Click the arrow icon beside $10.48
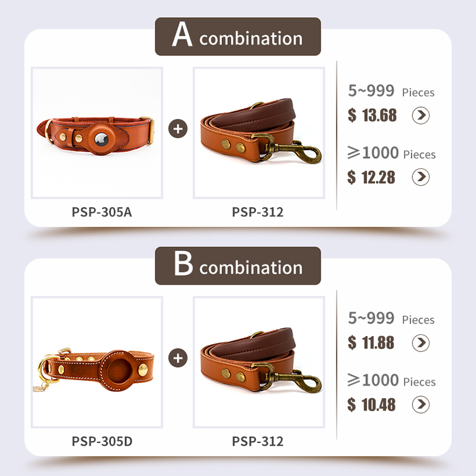Image resolution: width=476 pixels, height=476 pixels. (421, 405)
